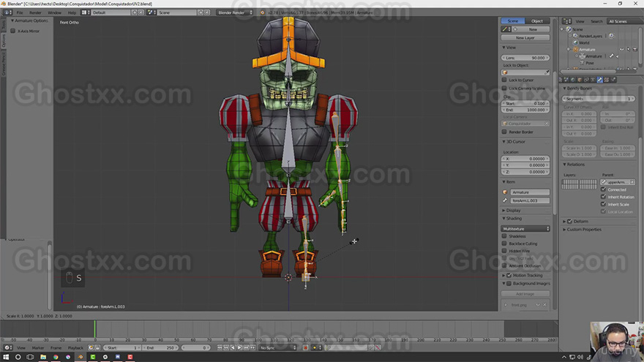Open the File menu
This screenshot has height=362, width=644.
point(19,12)
